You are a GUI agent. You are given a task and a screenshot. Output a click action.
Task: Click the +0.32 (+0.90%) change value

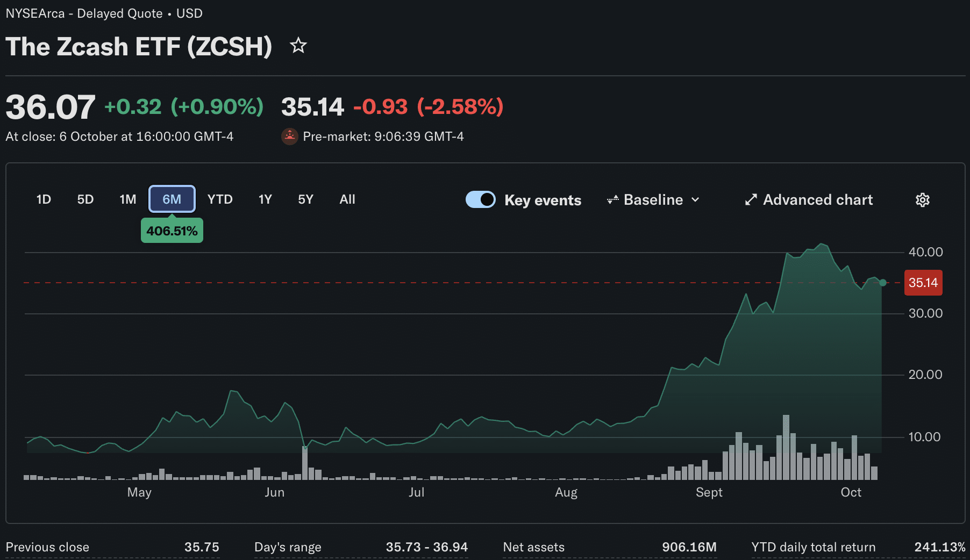[184, 106]
